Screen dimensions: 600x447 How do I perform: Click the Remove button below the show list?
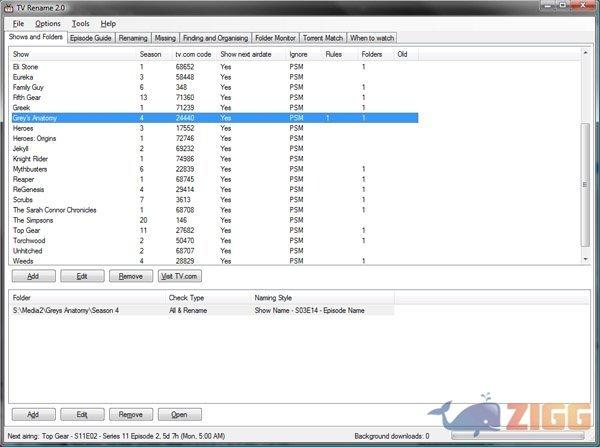[130, 275]
